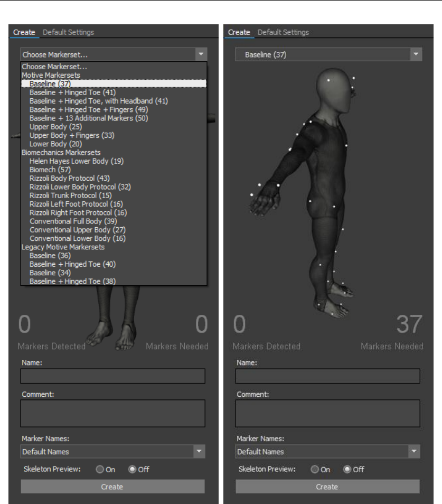Pick Baseline + Hinged Toe + Fingers (49)
The height and width of the screenshot is (504, 442).
[89, 109]
